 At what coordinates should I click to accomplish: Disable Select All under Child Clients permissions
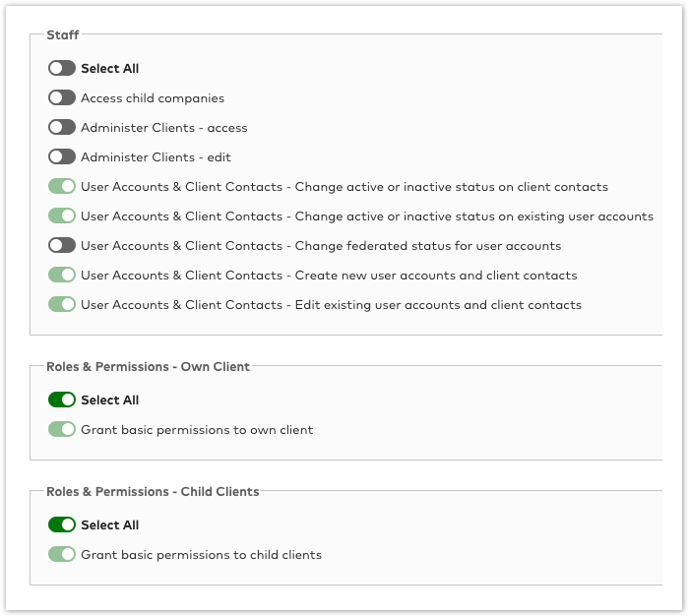click(x=62, y=524)
